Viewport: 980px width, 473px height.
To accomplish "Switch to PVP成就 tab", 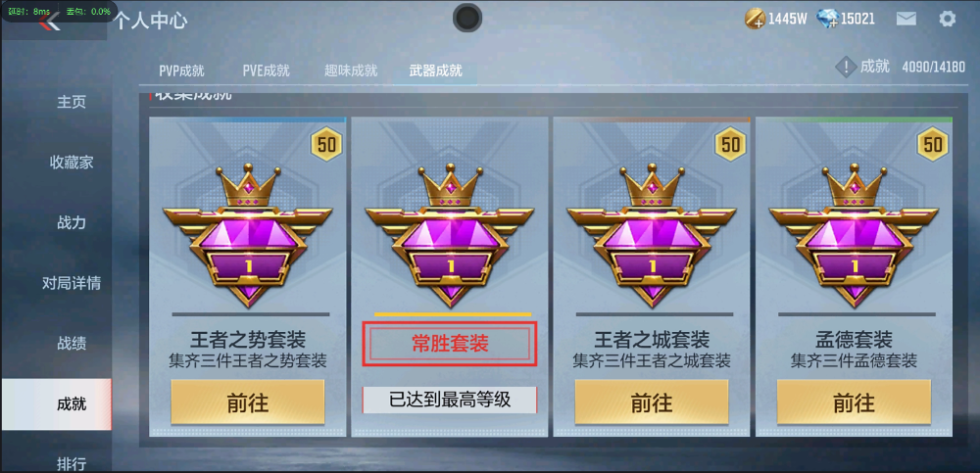I will click(x=181, y=71).
